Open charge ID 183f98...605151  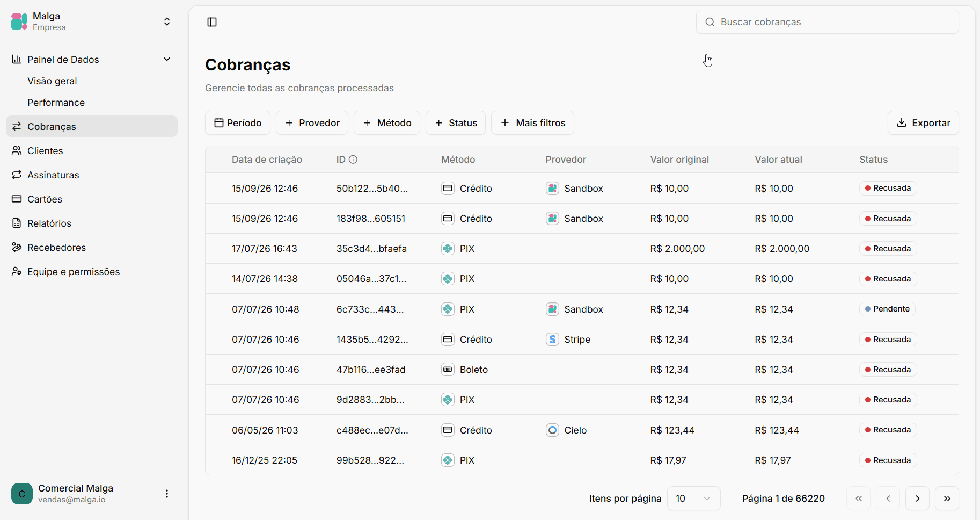click(371, 219)
